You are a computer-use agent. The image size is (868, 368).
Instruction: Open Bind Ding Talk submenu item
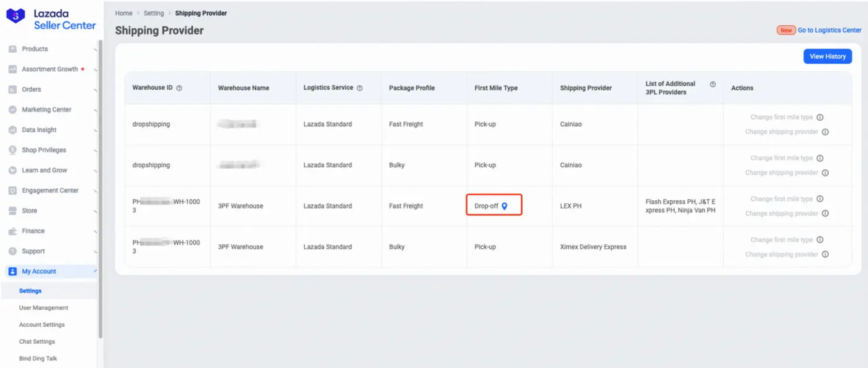pyautogui.click(x=38, y=359)
